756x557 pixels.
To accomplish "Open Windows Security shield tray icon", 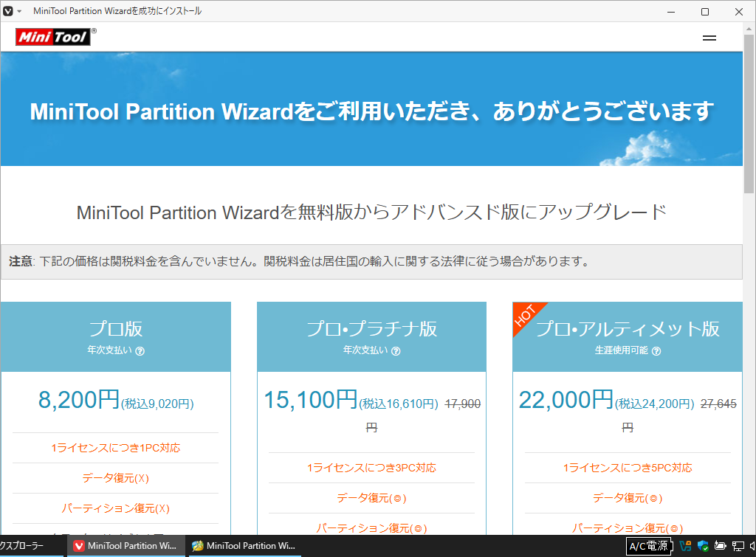I will pyautogui.click(x=703, y=546).
